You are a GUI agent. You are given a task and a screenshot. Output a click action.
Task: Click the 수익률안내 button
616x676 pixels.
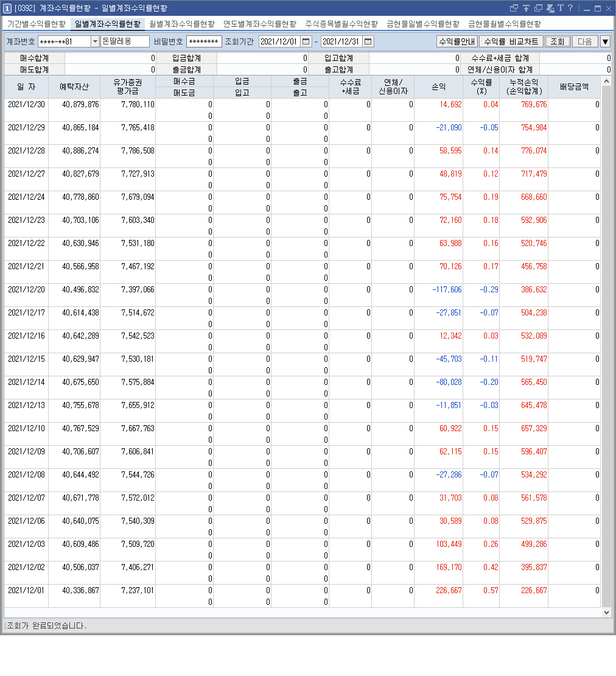click(x=457, y=41)
